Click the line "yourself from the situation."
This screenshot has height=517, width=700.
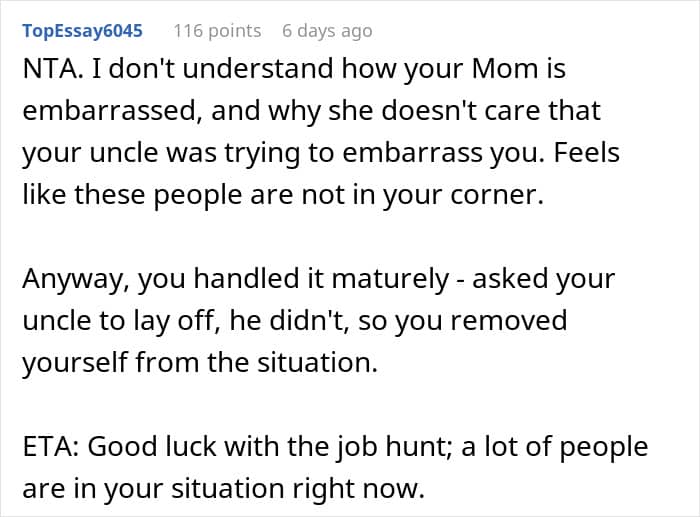point(200,363)
